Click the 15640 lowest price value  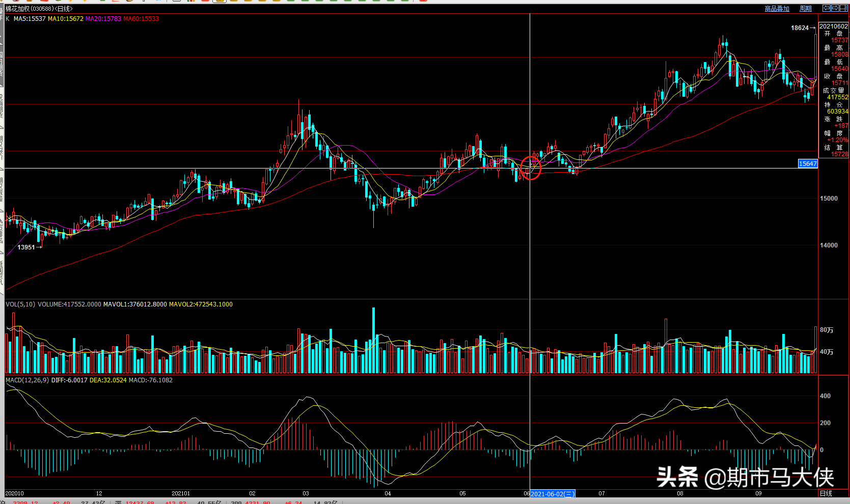click(840, 69)
